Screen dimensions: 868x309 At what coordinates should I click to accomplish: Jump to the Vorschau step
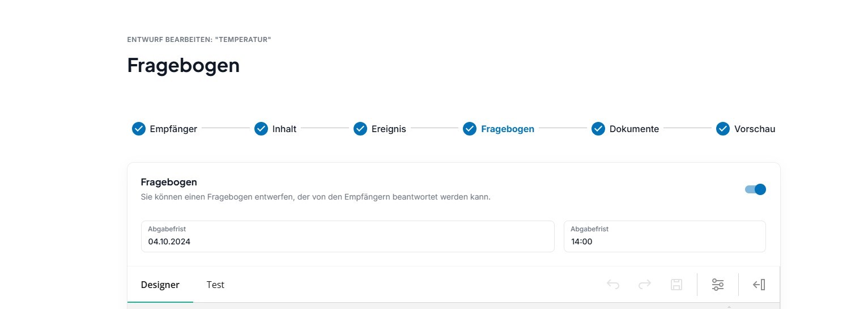tap(755, 129)
